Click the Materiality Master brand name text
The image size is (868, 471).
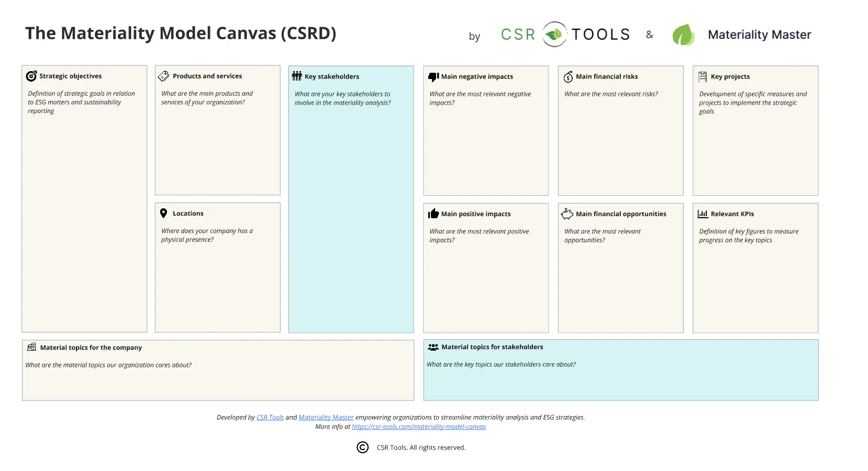760,35
